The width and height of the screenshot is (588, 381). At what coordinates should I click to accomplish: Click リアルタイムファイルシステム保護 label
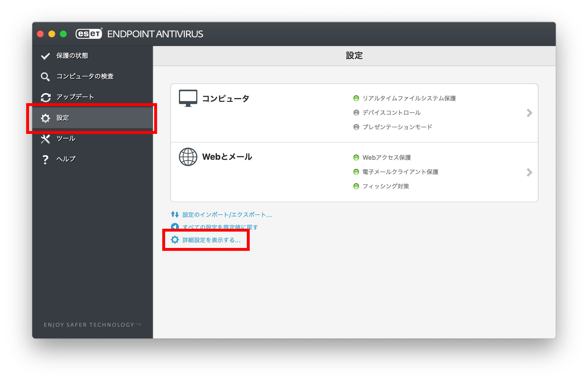(x=409, y=98)
